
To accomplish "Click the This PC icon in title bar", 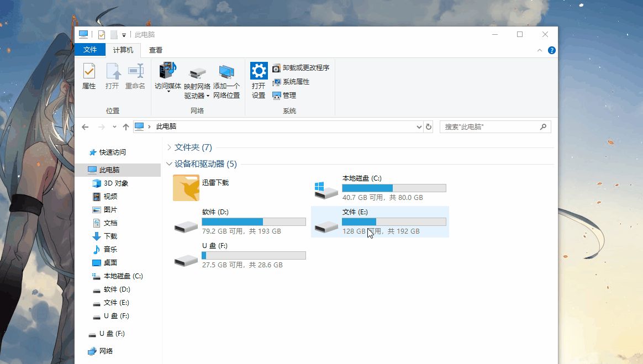I will coord(83,35).
